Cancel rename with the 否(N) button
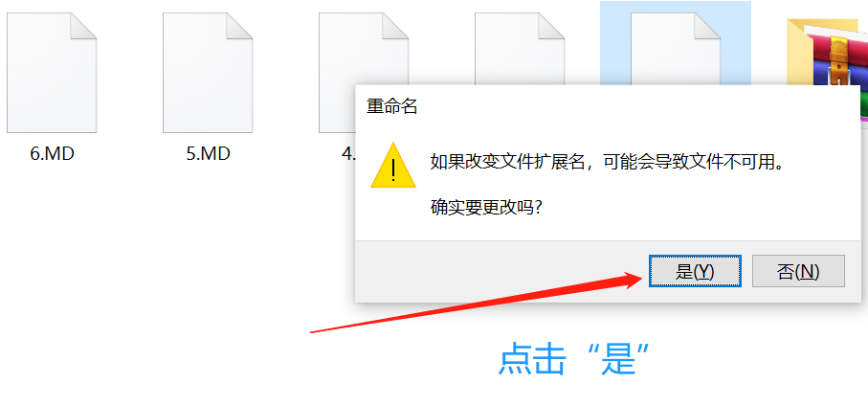The image size is (868, 406). (798, 271)
